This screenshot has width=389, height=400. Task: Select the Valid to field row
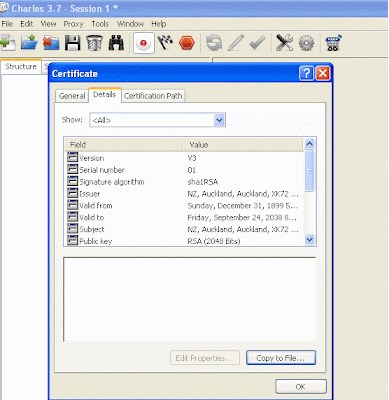point(184,217)
